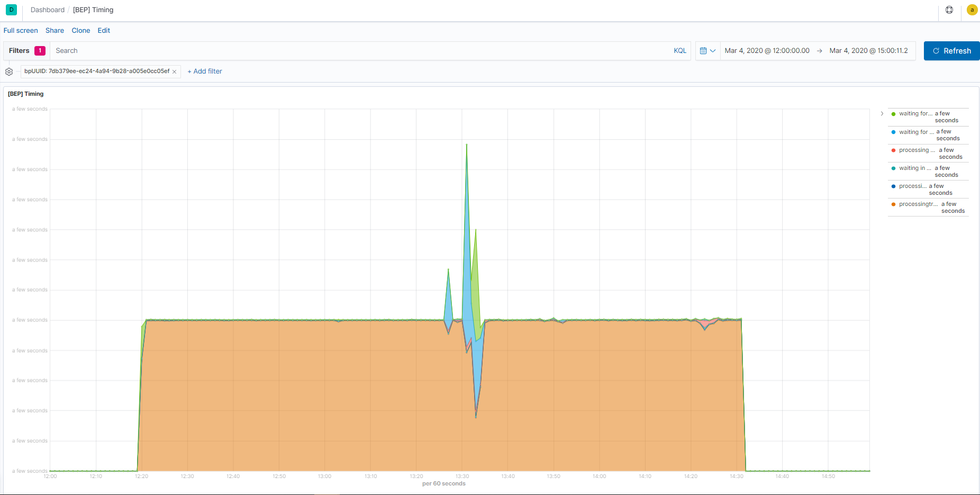The height and width of the screenshot is (495, 980).
Task: Click the 12:00 x-axis label
Action: (50, 476)
